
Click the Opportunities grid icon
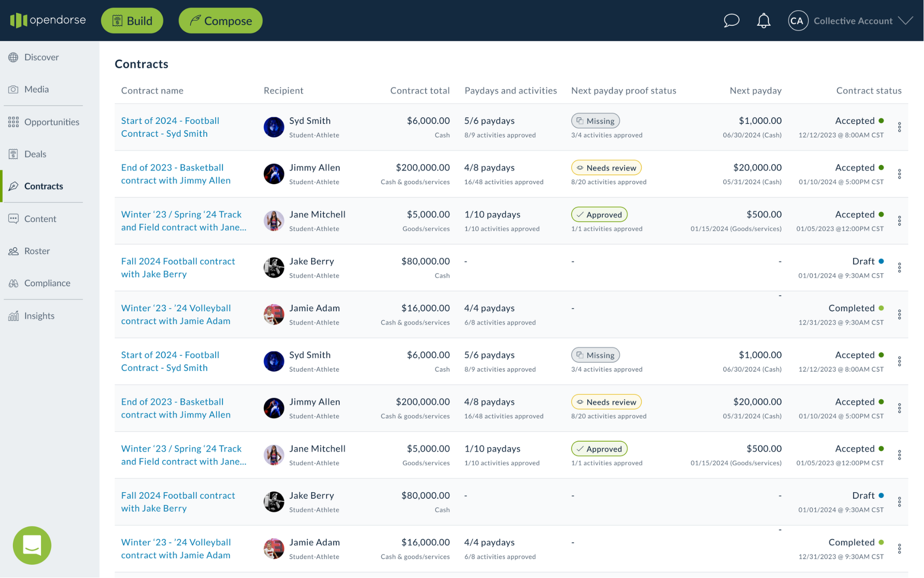click(13, 122)
